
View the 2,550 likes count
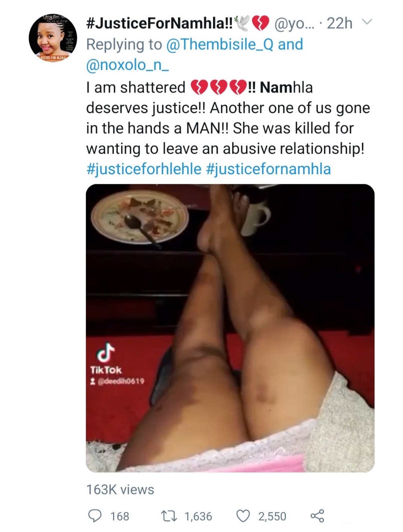coord(272,516)
